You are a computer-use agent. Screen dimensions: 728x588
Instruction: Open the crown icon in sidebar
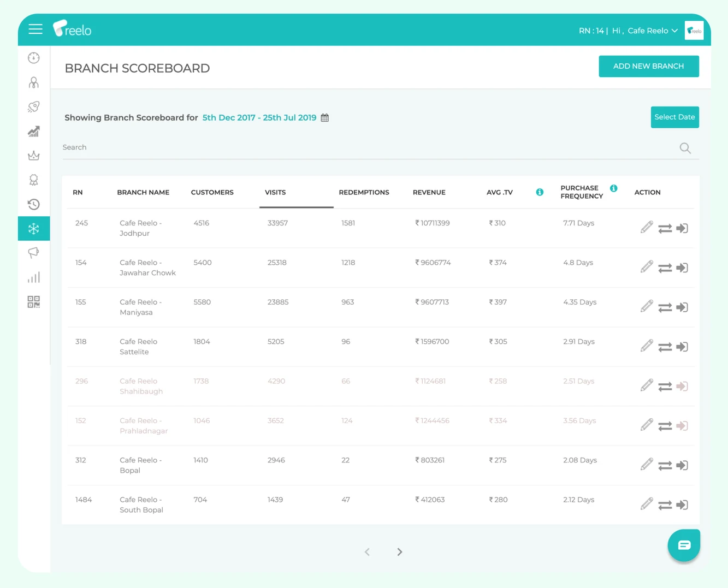tap(34, 156)
